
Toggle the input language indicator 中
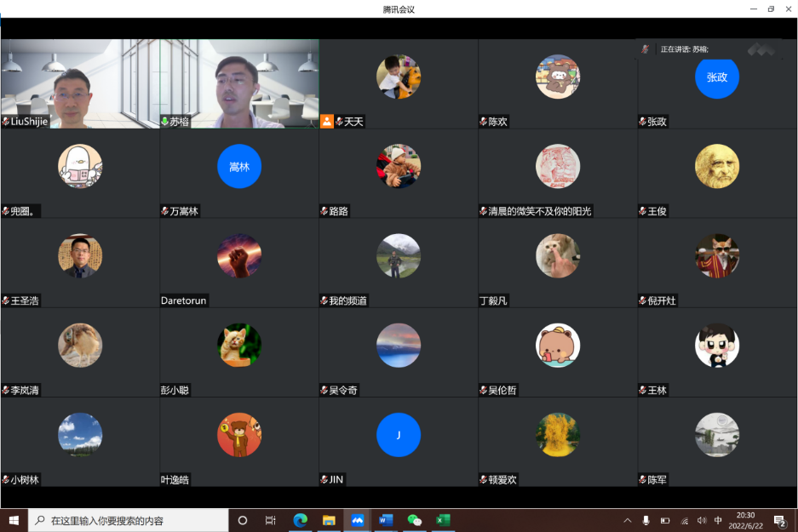pyautogui.click(x=718, y=520)
